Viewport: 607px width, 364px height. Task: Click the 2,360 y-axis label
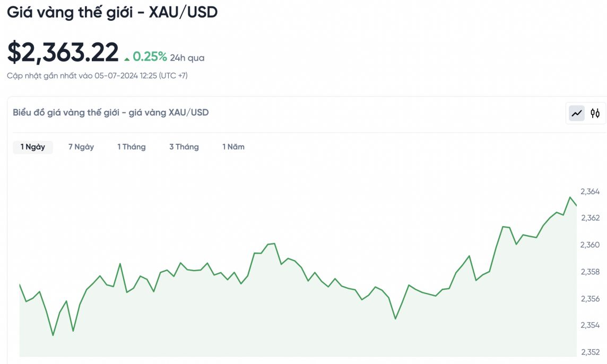pyautogui.click(x=590, y=245)
